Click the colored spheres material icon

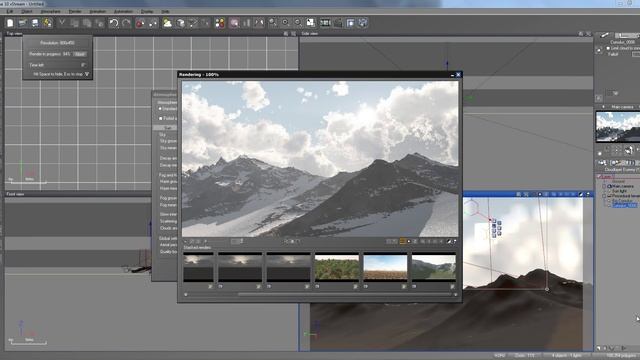coord(220,23)
